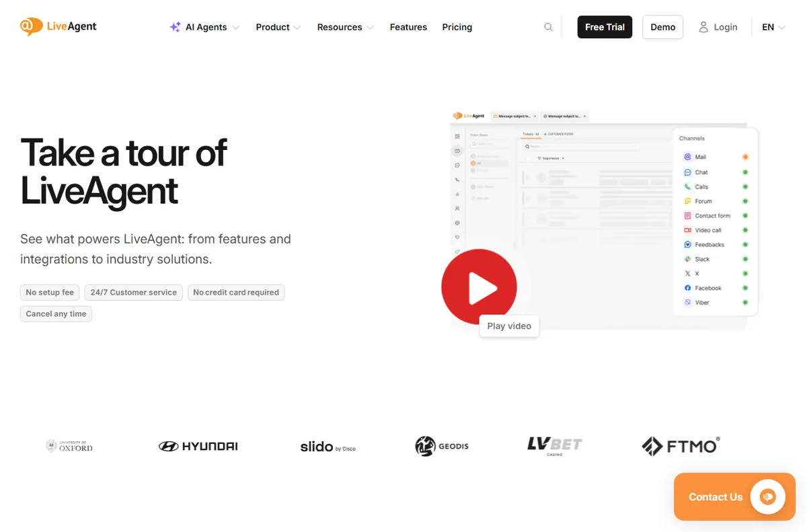
Task: Request a Demo
Action: coord(663,27)
